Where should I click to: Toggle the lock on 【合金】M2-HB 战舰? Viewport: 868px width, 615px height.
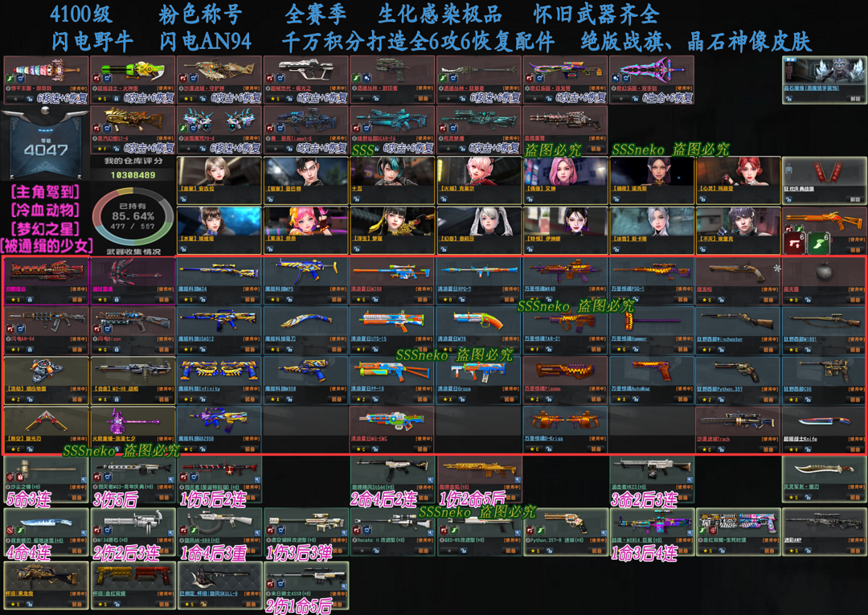click(x=117, y=399)
